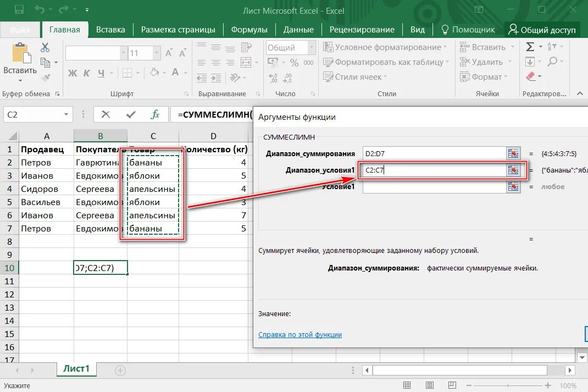Click the Вставить paste icon
The image size is (588, 392).
(x=21, y=53)
